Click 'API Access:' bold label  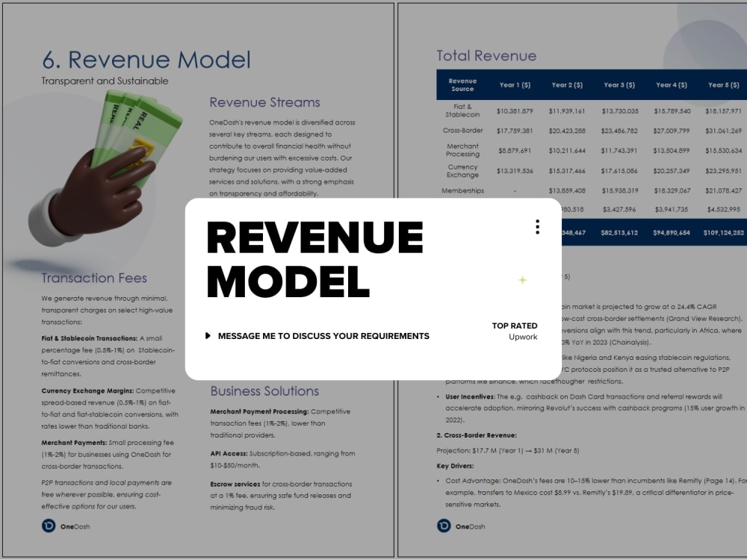pyautogui.click(x=229, y=454)
